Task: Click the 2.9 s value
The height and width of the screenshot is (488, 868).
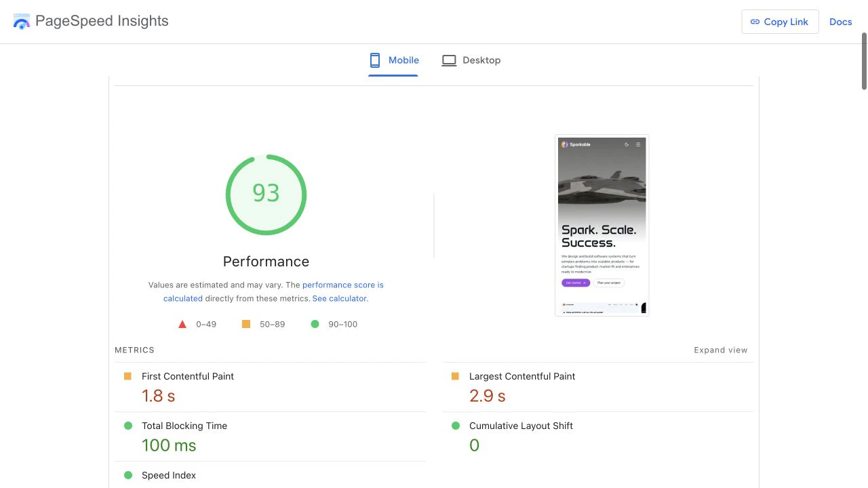Action: click(488, 396)
